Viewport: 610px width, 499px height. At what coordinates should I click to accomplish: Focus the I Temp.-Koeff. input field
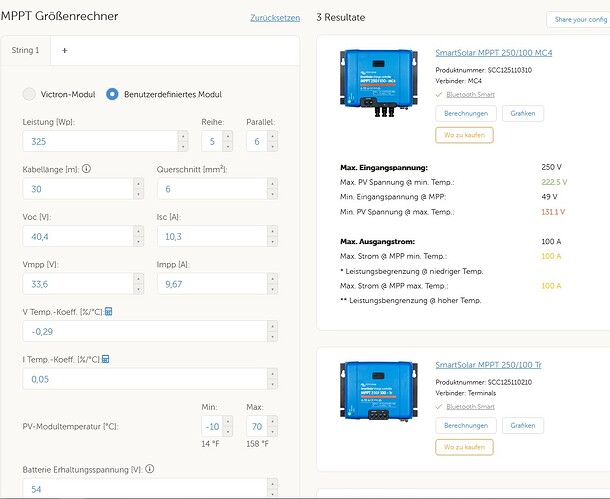(x=145, y=378)
